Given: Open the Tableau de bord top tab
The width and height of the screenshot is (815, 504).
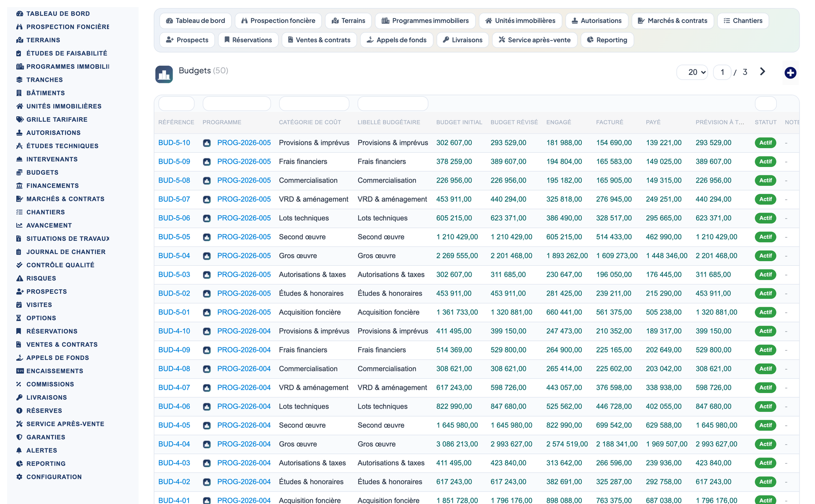Looking at the screenshot, I should pos(196,21).
